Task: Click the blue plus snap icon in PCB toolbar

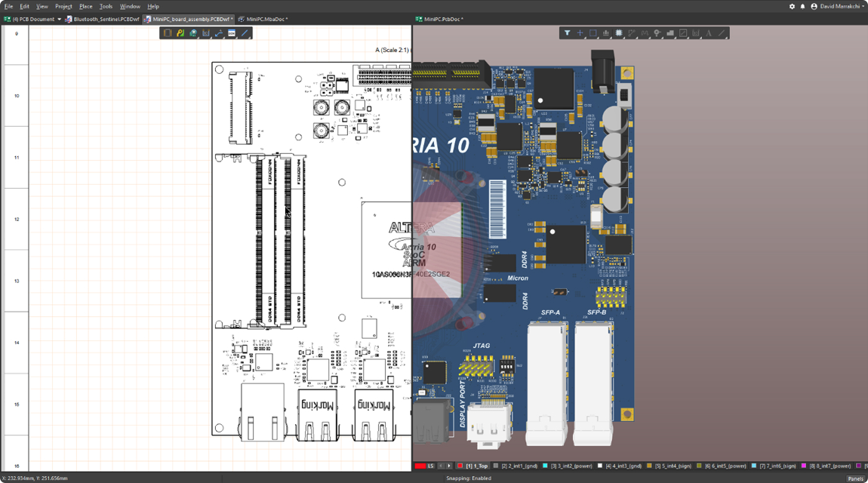Action: coord(580,33)
